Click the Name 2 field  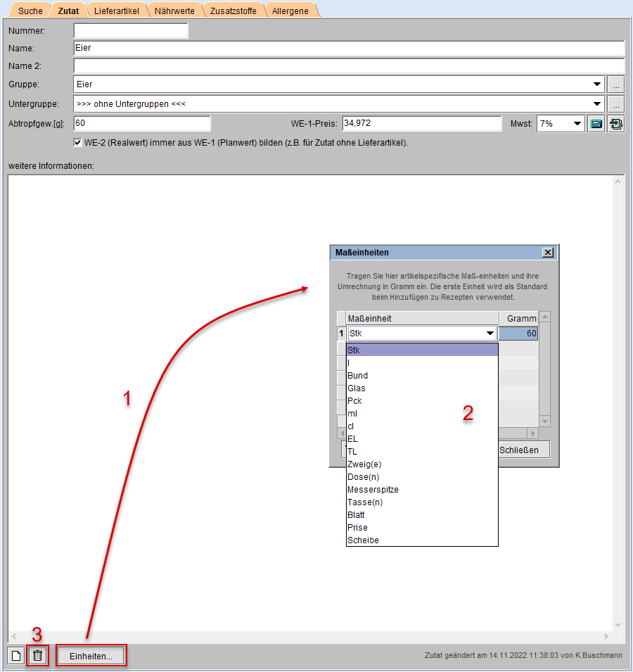click(x=349, y=65)
